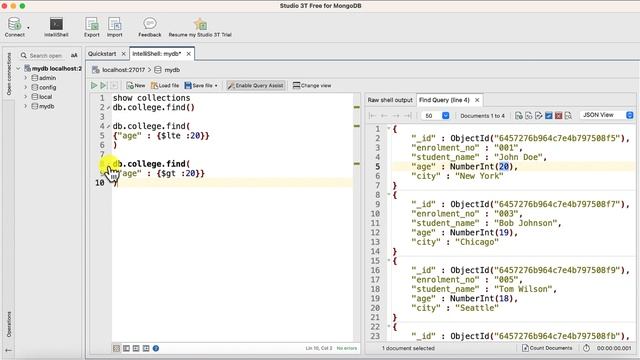
Task: Close the IntelliShell: mydb tab
Action: point(189,53)
